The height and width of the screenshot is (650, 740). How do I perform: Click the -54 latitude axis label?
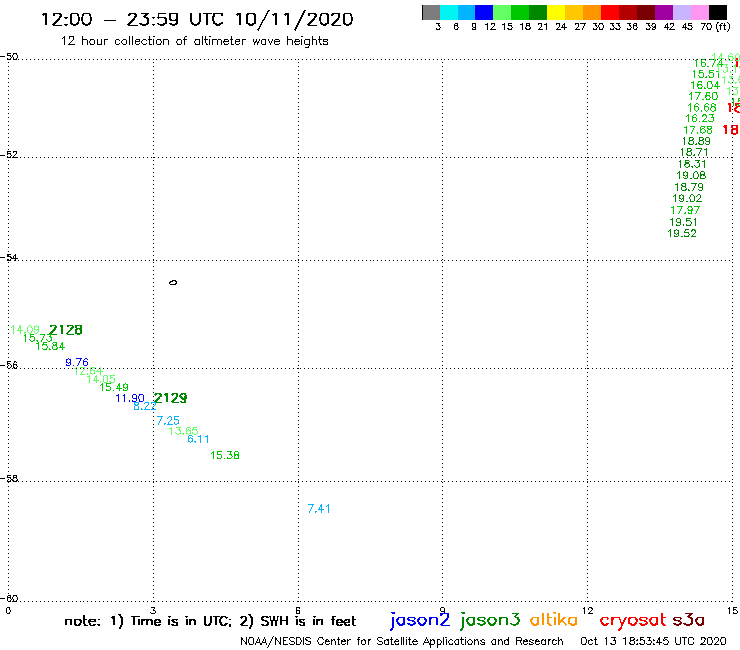(9, 257)
